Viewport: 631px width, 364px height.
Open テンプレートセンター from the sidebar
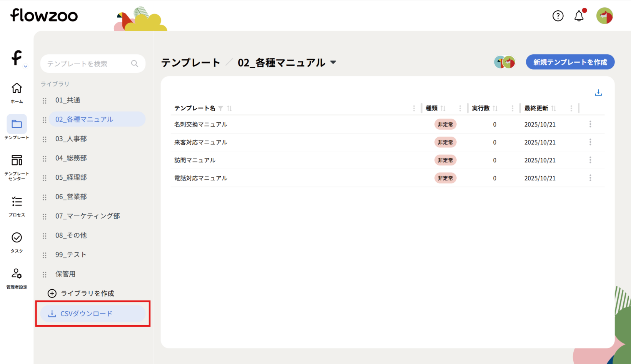click(17, 167)
